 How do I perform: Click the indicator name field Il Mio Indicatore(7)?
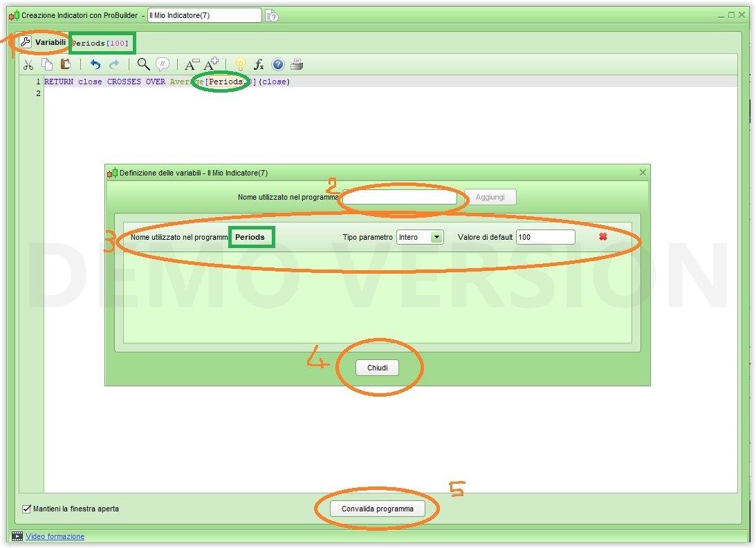205,15
